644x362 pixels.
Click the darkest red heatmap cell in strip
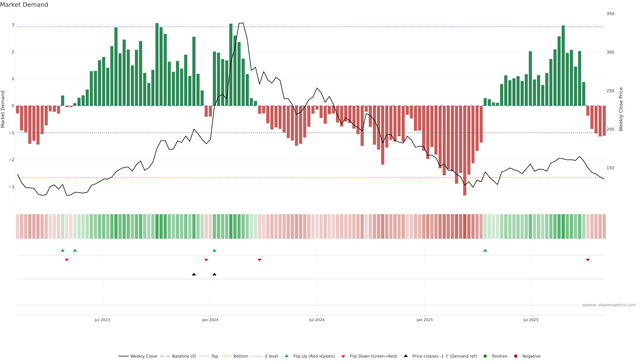click(x=465, y=226)
